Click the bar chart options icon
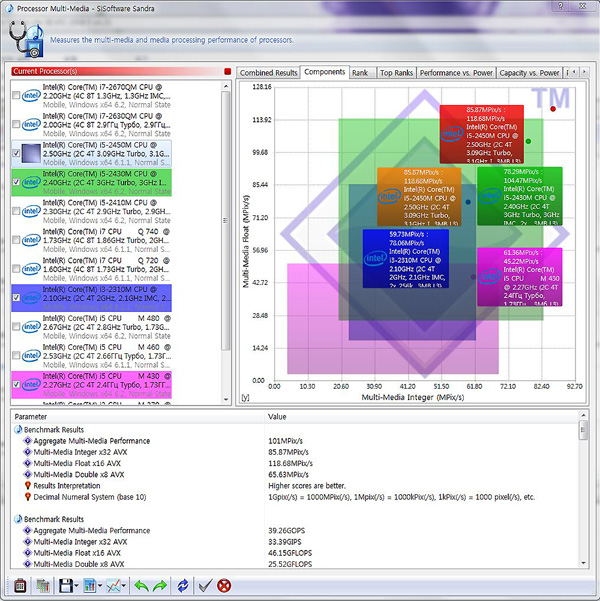The width and height of the screenshot is (600, 601). click(x=90, y=586)
